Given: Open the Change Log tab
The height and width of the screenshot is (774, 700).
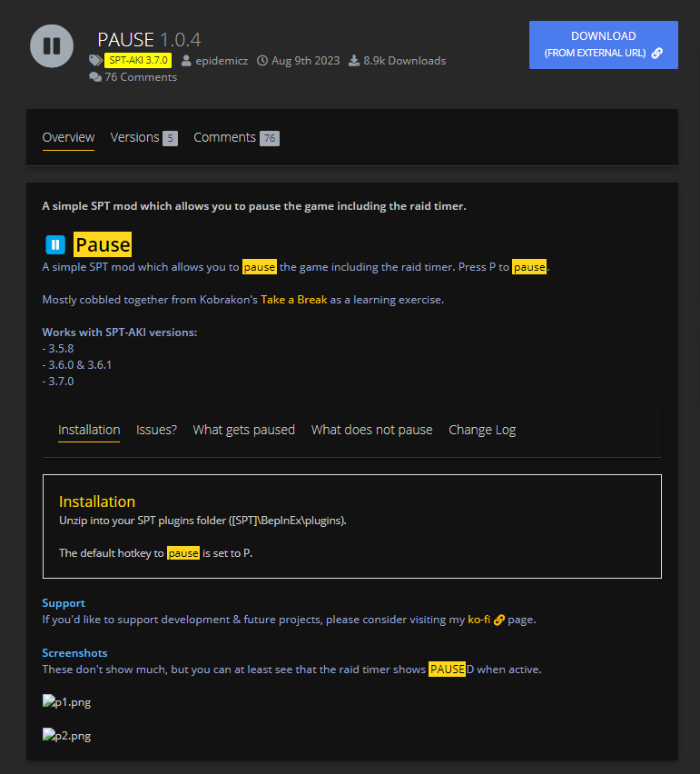Looking at the screenshot, I should coord(482,430).
